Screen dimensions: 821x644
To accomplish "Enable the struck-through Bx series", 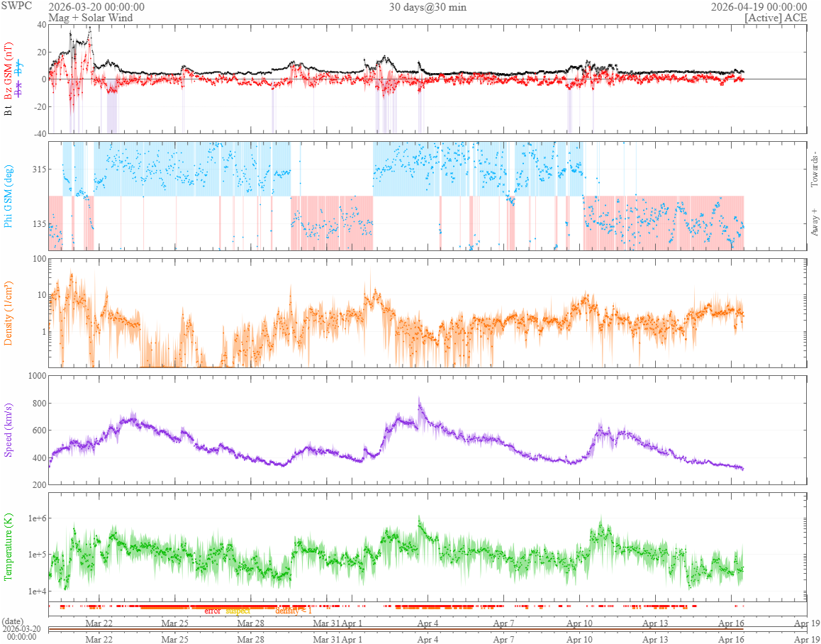I will [x=19, y=89].
